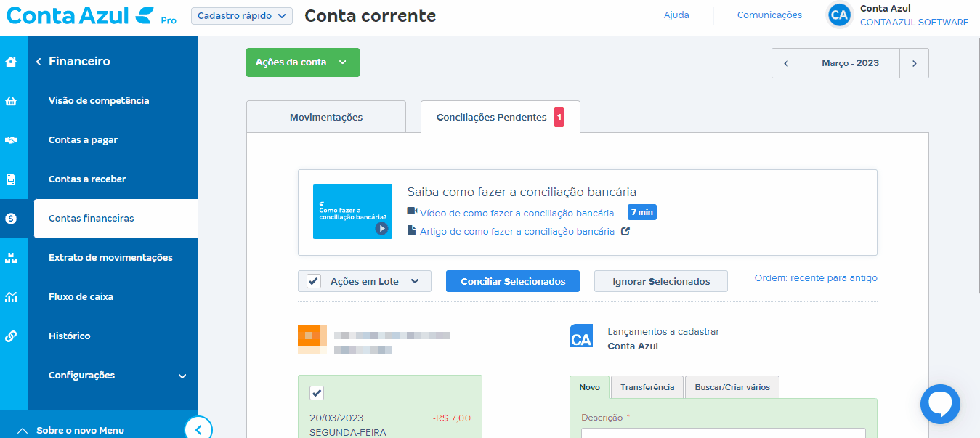Click the 20/03/2023 date text
Viewport: 980px width, 438px height.
click(x=336, y=418)
